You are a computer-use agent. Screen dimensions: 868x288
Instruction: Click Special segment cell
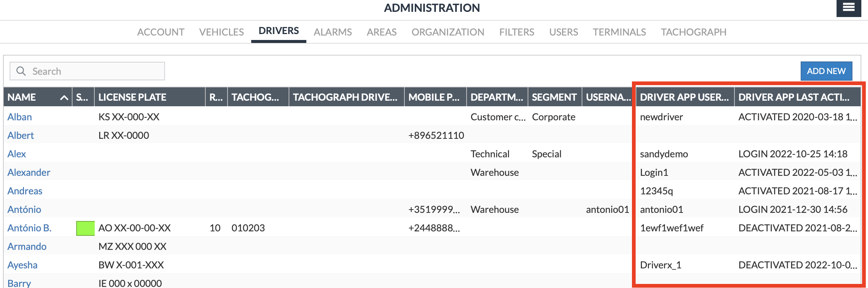546,154
